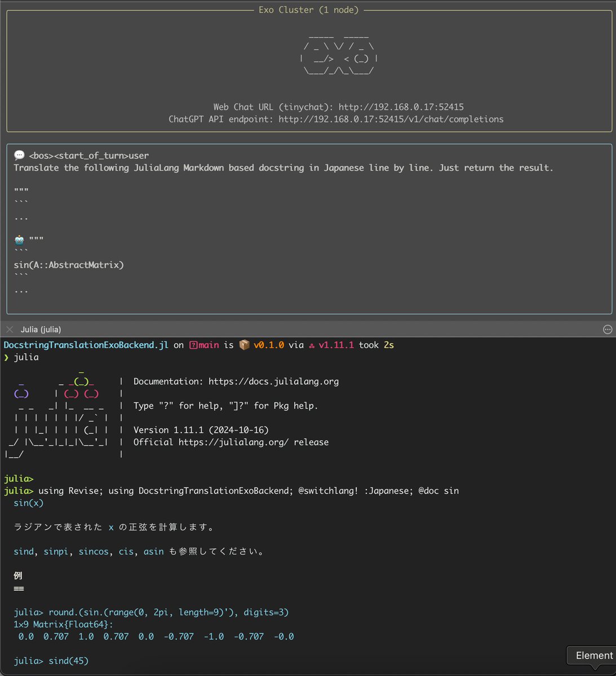This screenshot has height=676, width=616.
Task: Click the sin(x) docstring signature
Action: (28, 503)
